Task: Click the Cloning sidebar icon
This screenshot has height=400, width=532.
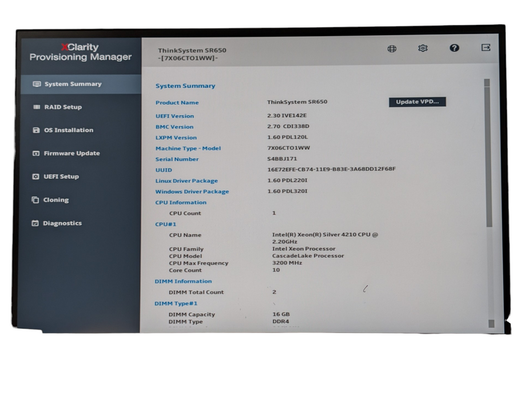Action: (35, 200)
